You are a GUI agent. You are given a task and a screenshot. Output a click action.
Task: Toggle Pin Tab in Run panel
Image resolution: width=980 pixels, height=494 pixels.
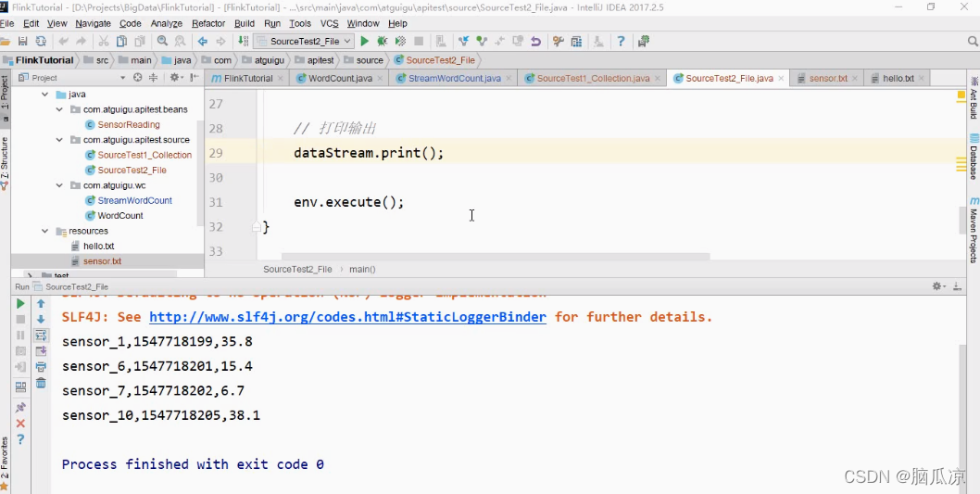point(20,407)
